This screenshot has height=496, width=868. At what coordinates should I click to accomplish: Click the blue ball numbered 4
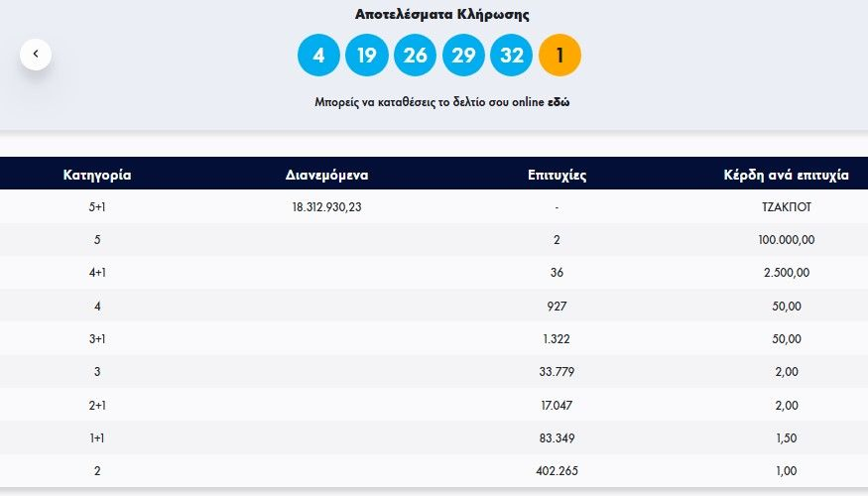click(318, 56)
